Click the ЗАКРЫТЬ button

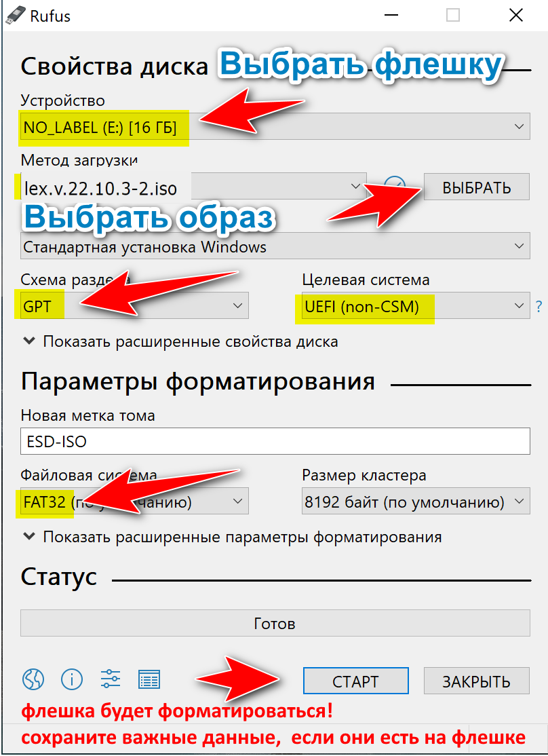click(x=477, y=681)
